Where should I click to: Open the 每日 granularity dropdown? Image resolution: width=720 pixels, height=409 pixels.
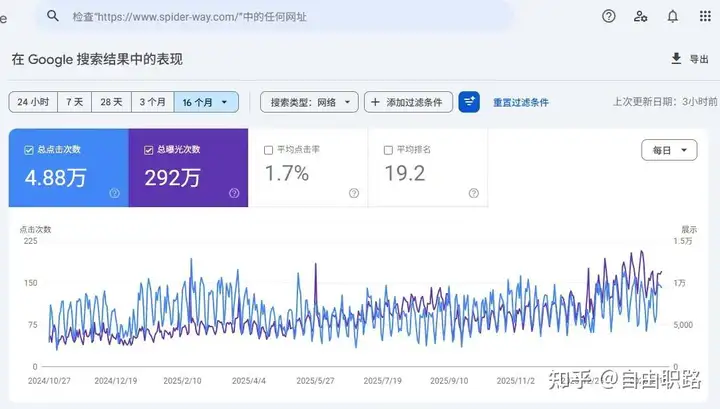[x=669, y=150]
